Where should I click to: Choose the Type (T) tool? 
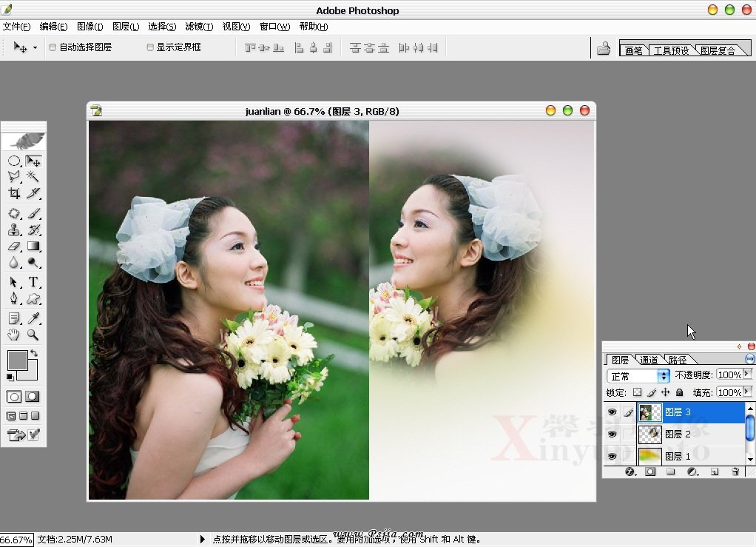coord(33,282)
